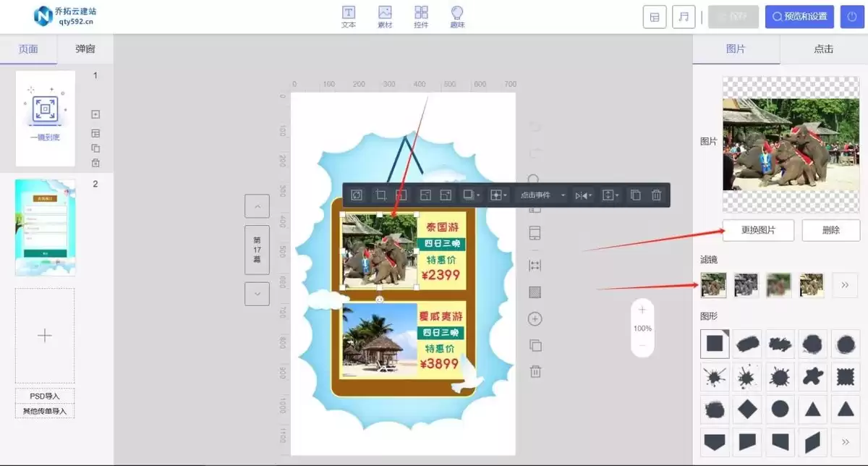Select page 2 thumbnail
The width and height of the screenshot is (868, 466).
[45, 227]
